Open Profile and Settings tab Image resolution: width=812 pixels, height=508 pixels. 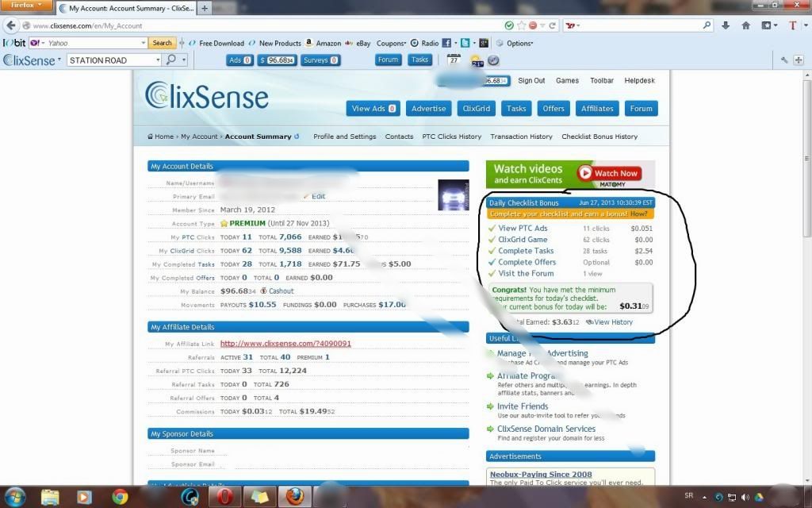point(344,137)
